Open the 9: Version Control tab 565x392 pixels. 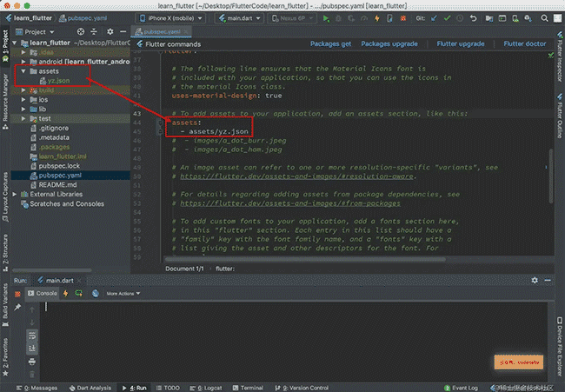tap(302, 388)
